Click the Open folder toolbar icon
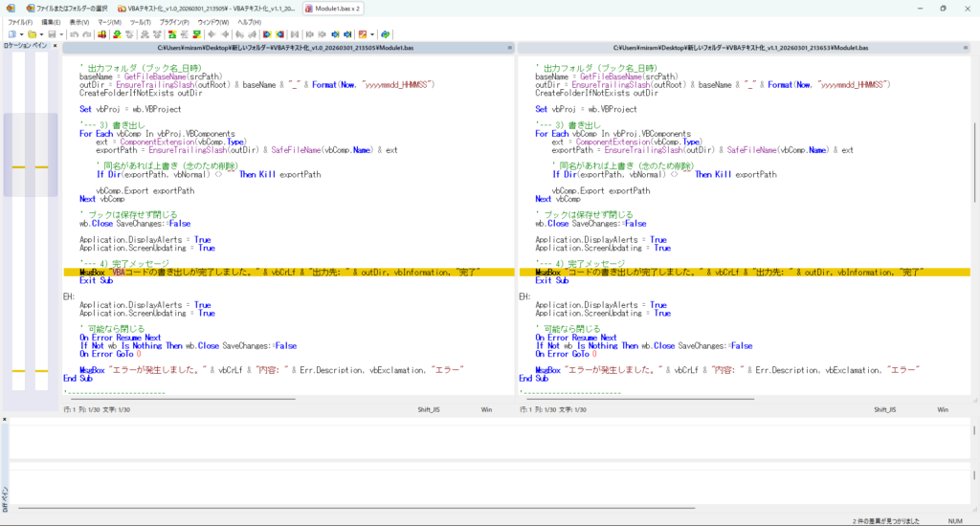 [31, 34]
